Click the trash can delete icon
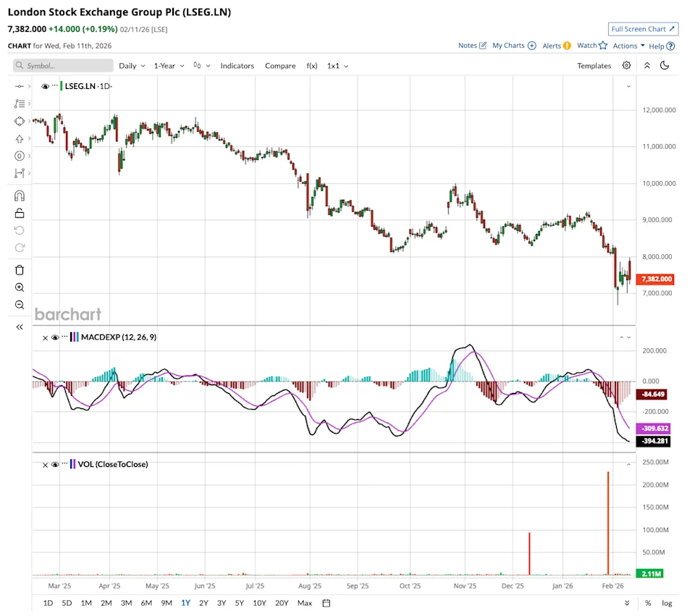Image resolution: width=695 pixels, height=616 pixels. (20, 270)
